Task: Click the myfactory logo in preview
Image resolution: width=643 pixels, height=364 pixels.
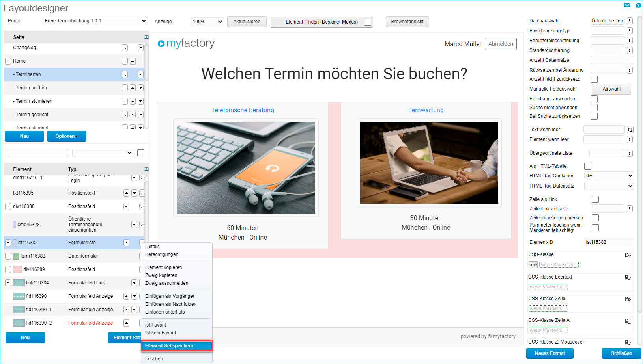Action: click(x=186, y=43)
